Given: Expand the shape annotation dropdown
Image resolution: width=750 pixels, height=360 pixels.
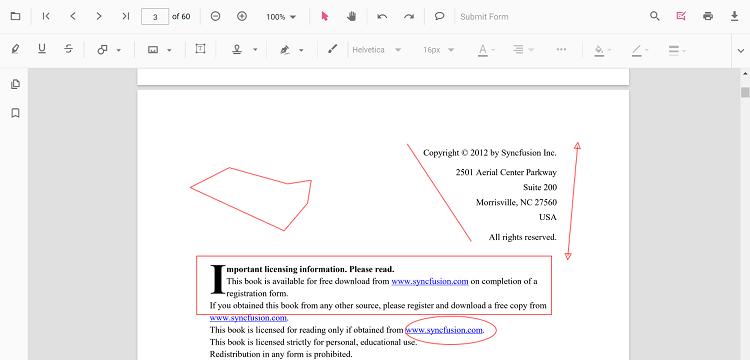Looking at the screenshot, I should coord(119,50).
